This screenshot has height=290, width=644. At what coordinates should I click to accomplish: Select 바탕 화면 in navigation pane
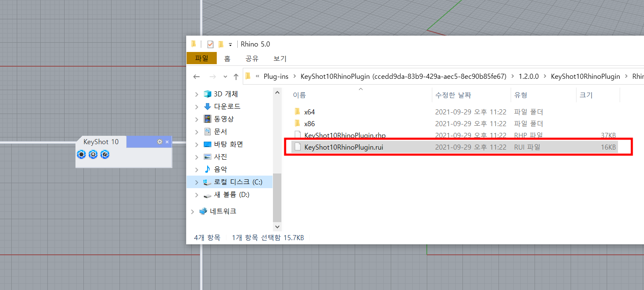229,144
